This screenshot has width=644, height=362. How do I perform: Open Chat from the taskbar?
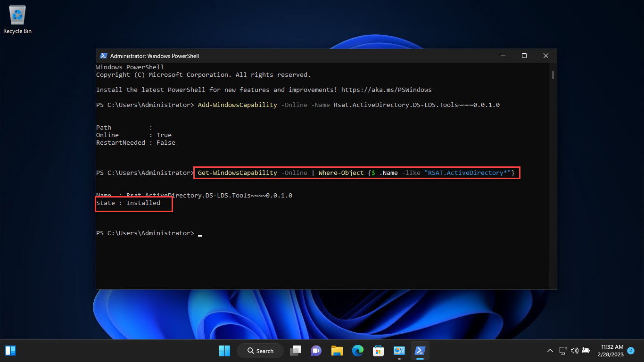316,351
